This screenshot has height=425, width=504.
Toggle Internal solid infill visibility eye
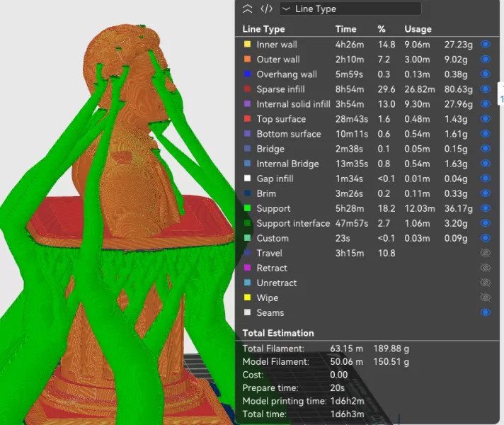(x=486, y=104)
